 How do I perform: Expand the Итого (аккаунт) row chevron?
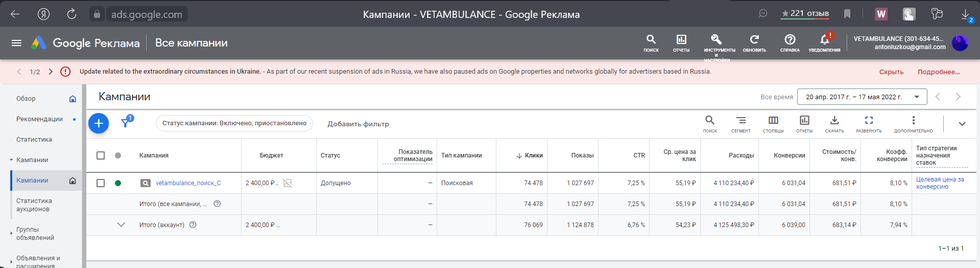[121, 225]
